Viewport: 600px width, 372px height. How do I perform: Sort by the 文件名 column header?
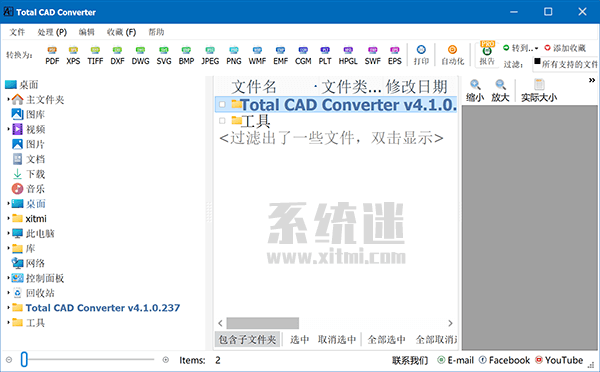[x=253, y=87]
